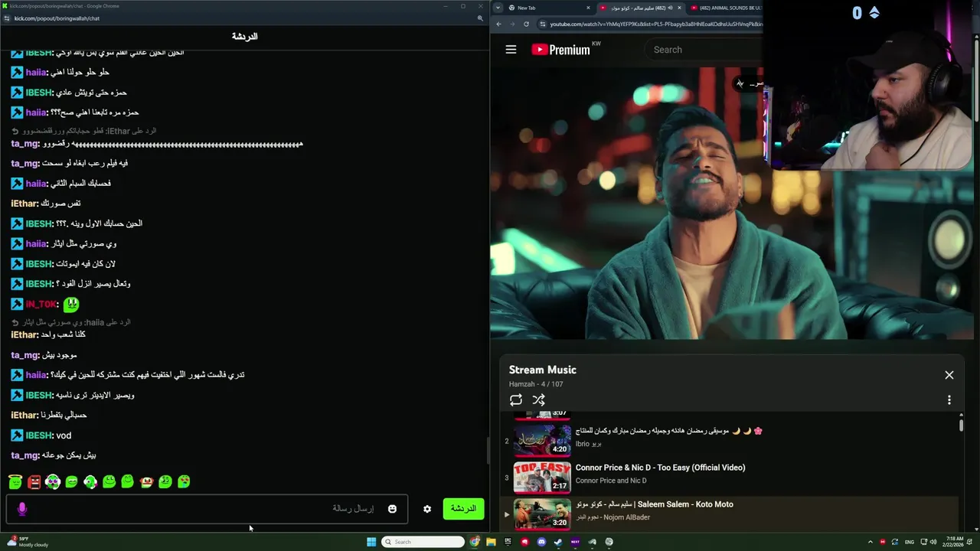Click ta_mg username beside موجود بيش
Viewport: 980px width, 551px height.
[x=25, y=355]
